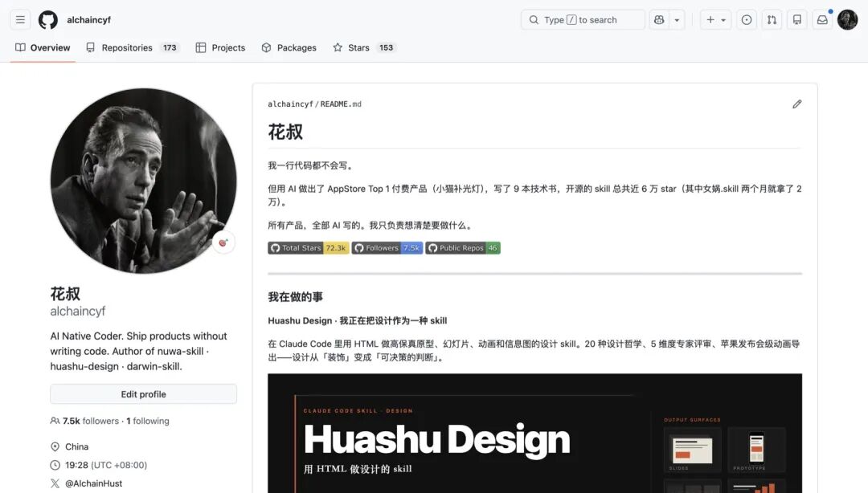View issues via the circle-dot icon

(x=747, y=20)
